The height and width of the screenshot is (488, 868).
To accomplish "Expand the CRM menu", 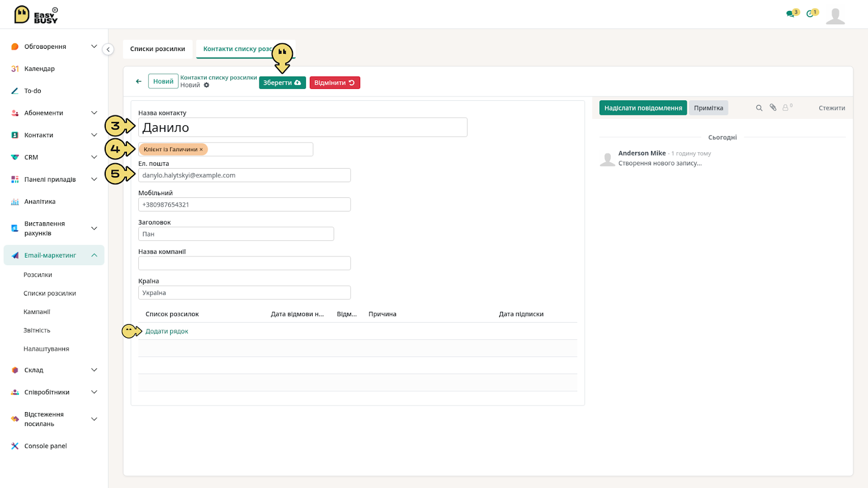I will pos(94,157).
